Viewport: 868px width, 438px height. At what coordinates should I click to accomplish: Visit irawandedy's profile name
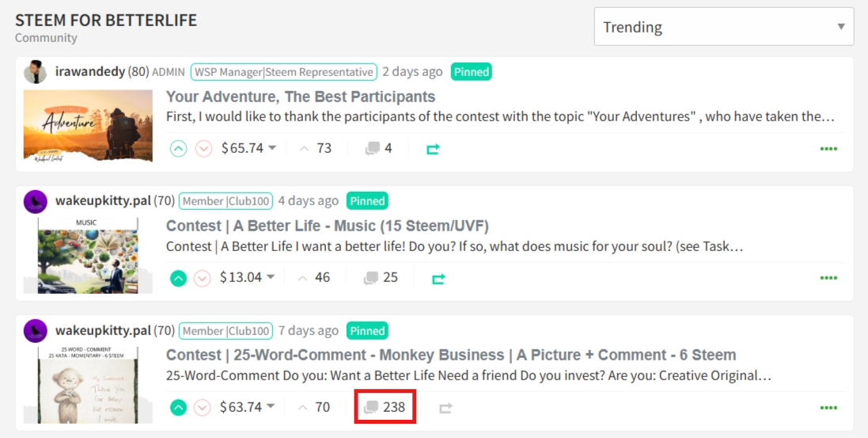coord(90,71)
